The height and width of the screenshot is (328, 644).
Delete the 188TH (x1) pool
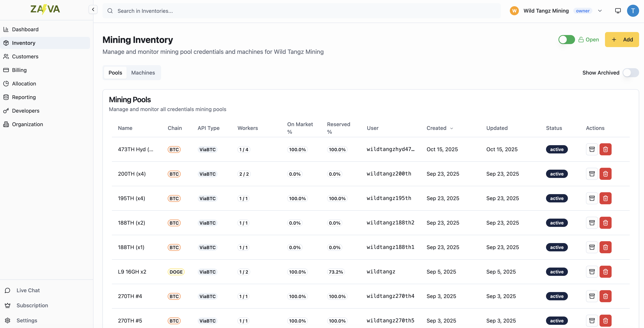(605, 247)
